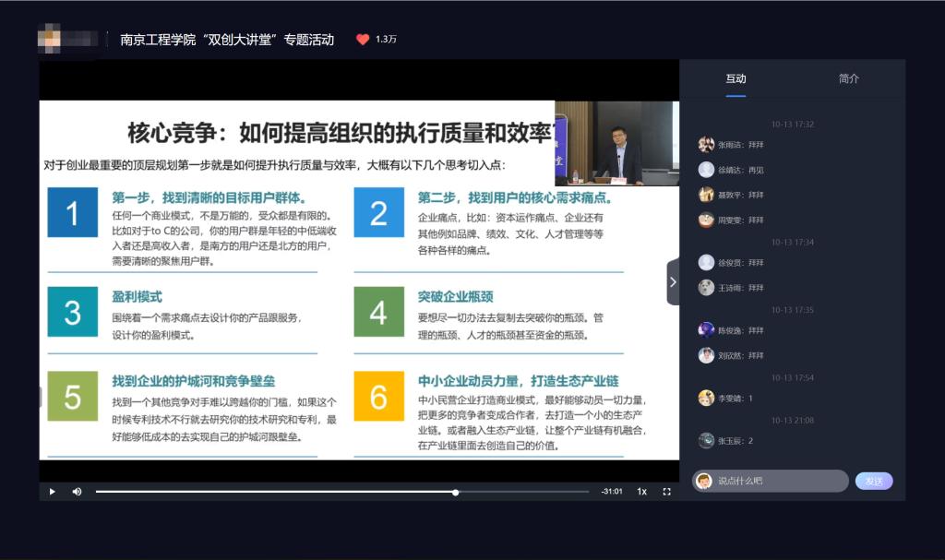
Task: Mute the video volume speaker icon
Action: (x=77, y=492)
